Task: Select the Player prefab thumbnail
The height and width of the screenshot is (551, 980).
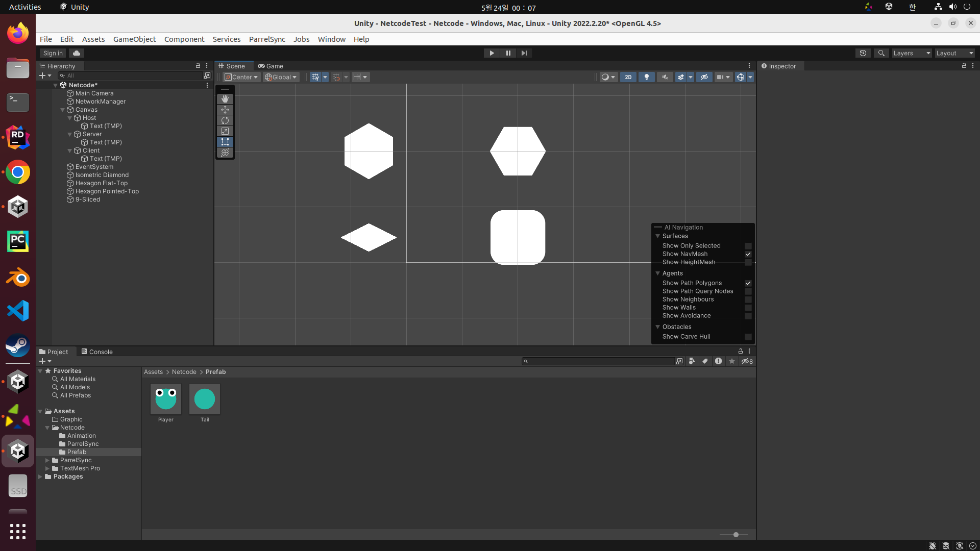Action: 166,399
